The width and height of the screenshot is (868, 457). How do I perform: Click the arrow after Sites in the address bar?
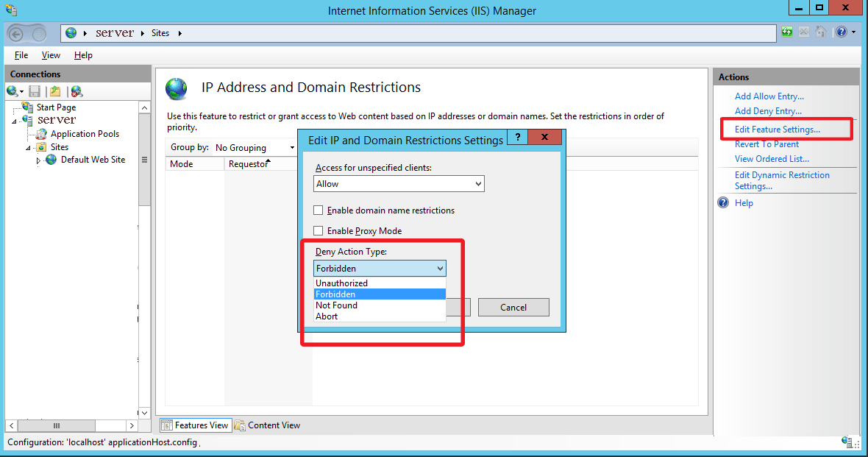point(180,33)
